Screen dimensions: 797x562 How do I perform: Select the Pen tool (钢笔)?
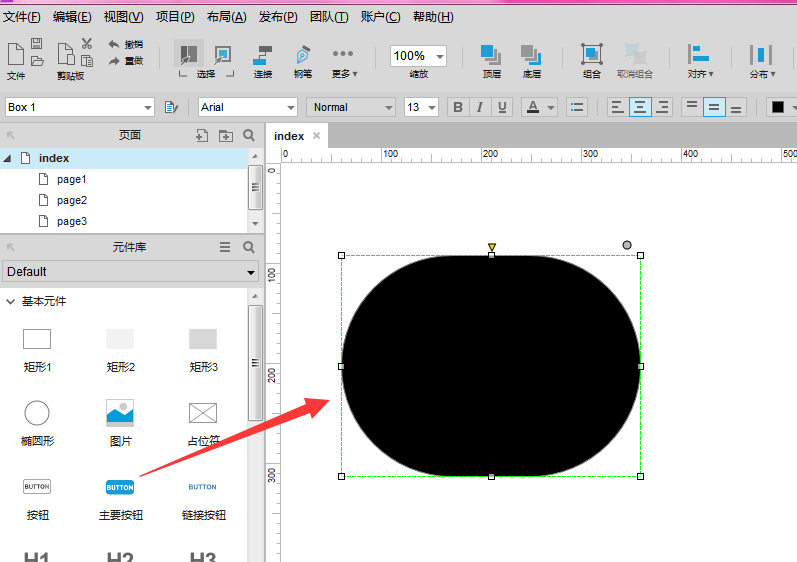[303, 60]
